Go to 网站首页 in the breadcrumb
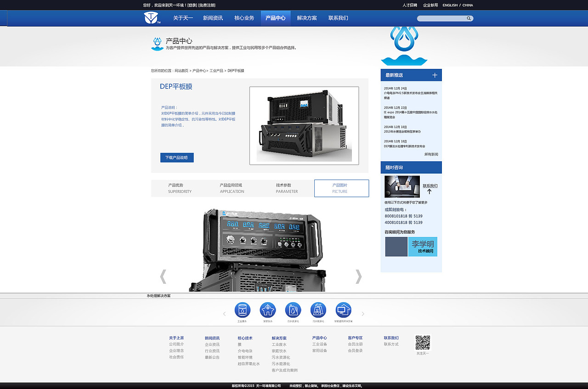This screenshot has height=389, width=588. [x=181, y=71]
